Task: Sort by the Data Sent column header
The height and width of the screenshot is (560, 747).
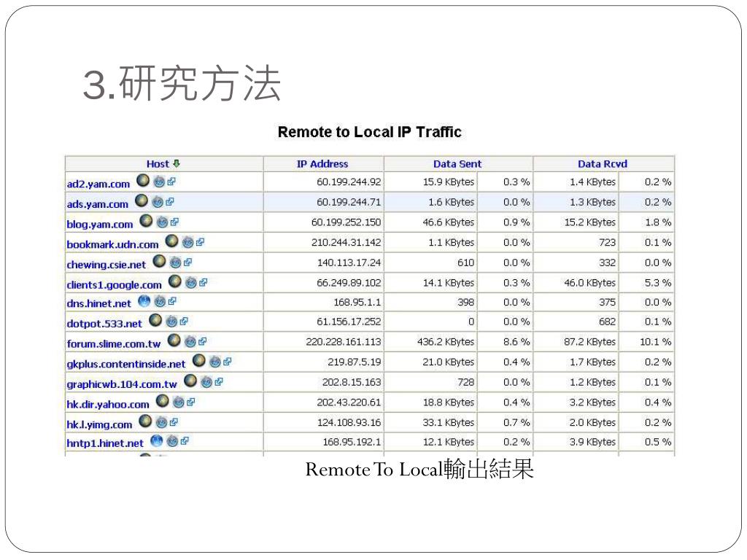Action: point(457,164)
